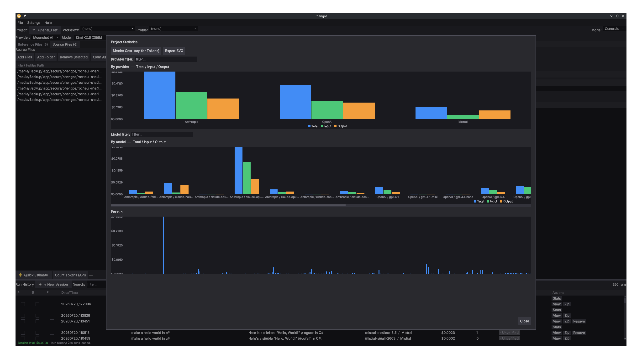
Task: Click the pin icon in title bar
Action: pos(25,16)
